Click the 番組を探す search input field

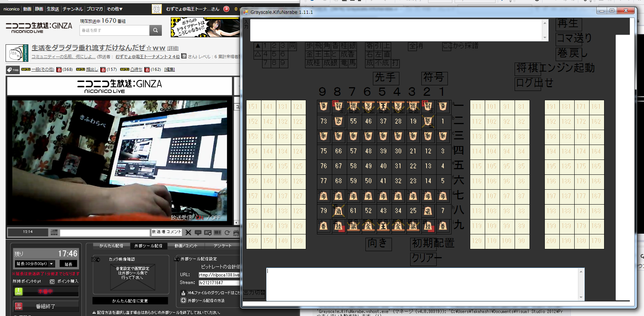tap(114, 30)
